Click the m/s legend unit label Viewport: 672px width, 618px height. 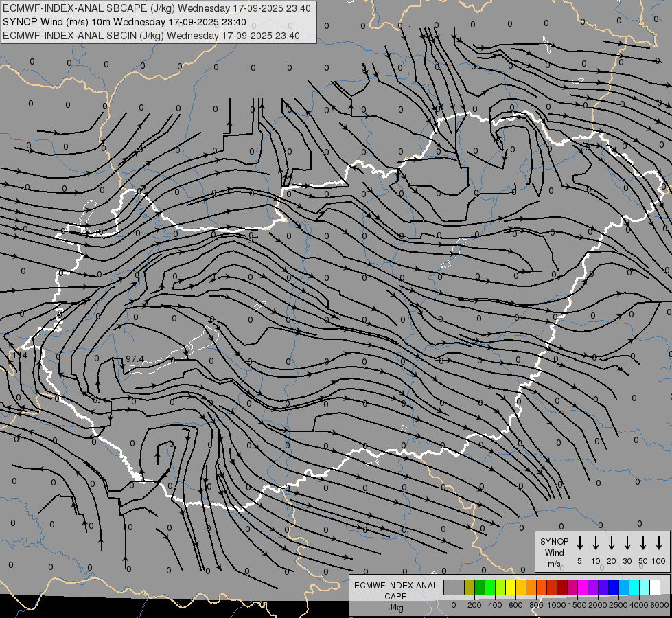554,564
